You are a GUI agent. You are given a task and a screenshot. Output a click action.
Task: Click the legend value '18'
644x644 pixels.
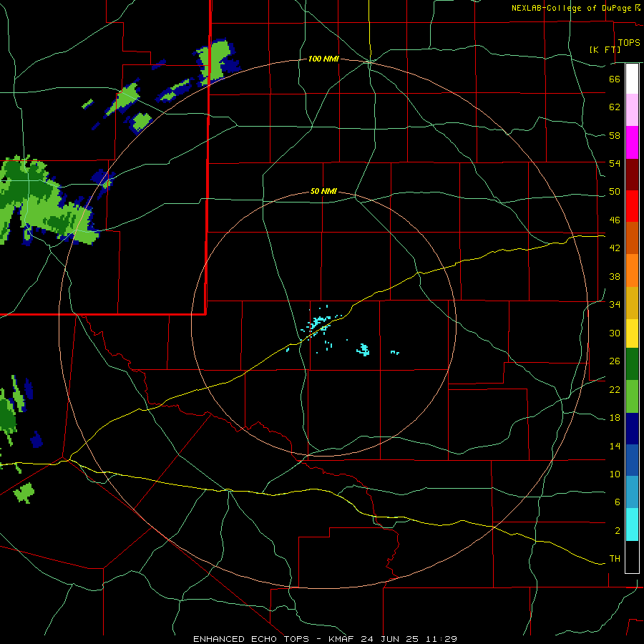[x=615, y=418]
